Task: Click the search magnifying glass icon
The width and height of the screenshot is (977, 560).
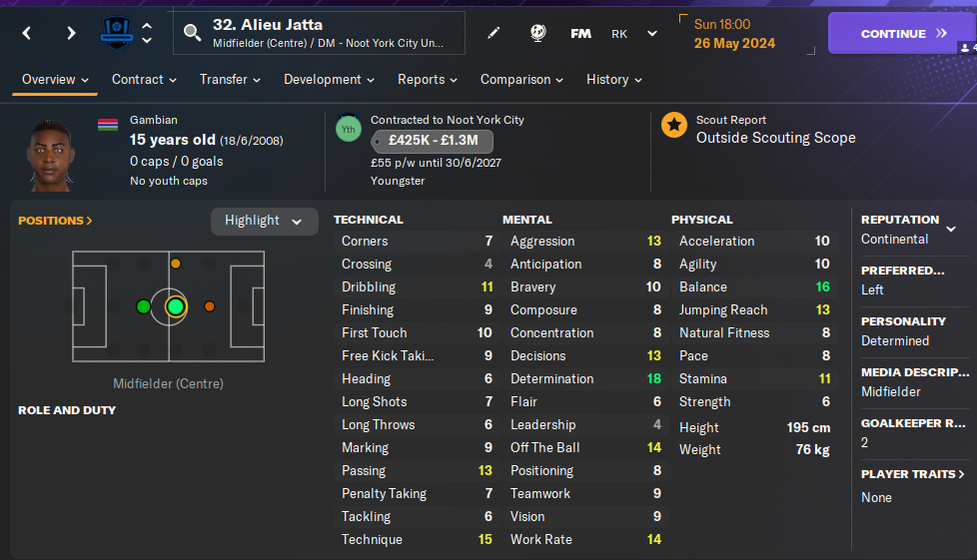Action: [x=193, y=34]
